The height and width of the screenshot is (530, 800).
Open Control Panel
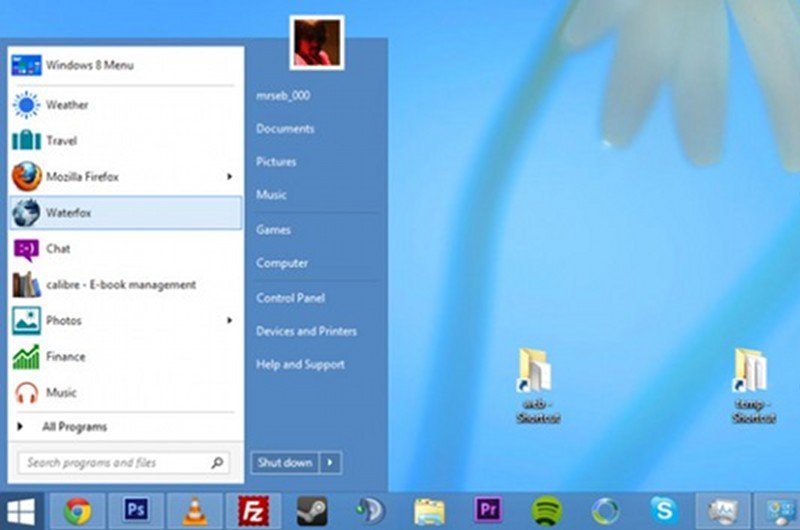(x=290, y=298)
